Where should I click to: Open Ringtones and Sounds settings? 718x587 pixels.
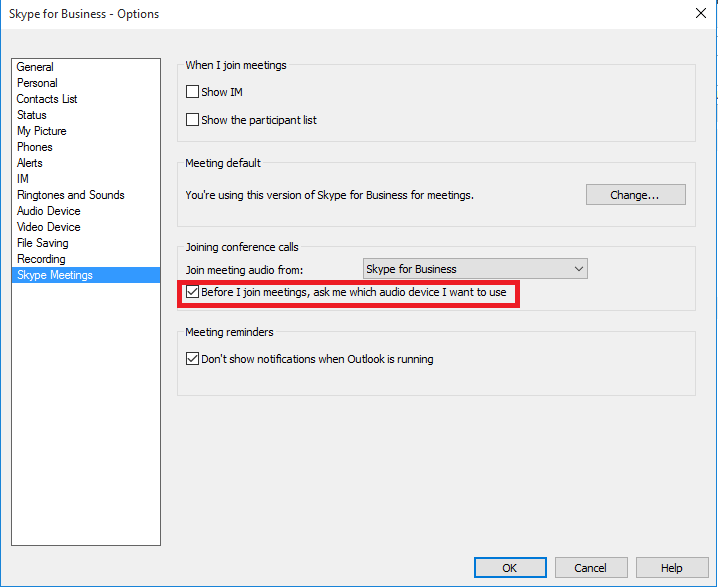71,195
